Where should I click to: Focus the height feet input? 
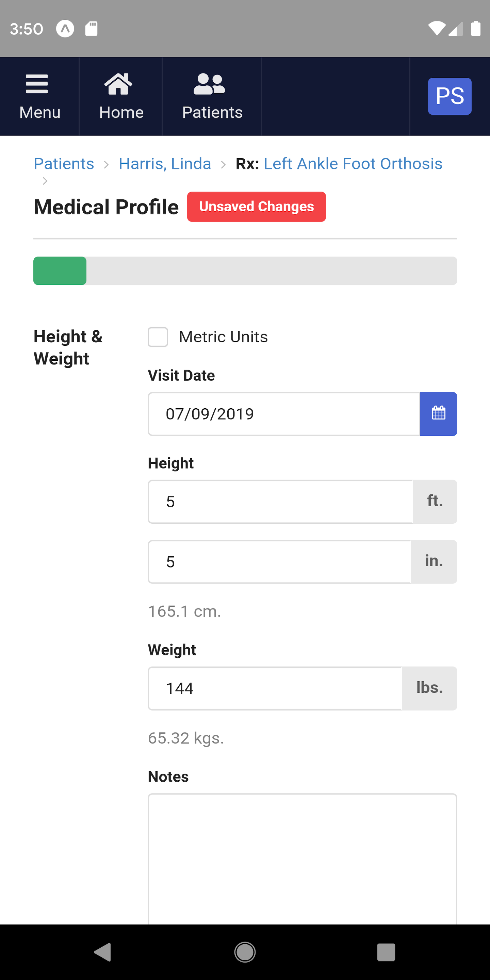click(x=280, y=502)
